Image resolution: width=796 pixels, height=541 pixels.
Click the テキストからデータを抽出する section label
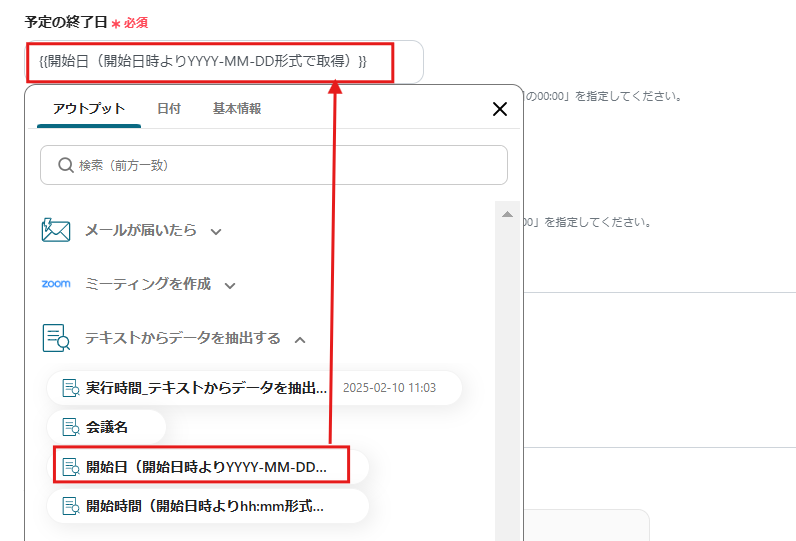[x=183, y=338]
